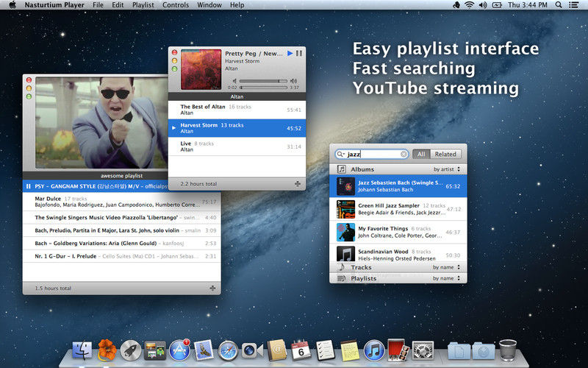This screenshot has height=368, width=588.
Task: Open the Nasturtium Player application menu
Action: coord(54,5)
